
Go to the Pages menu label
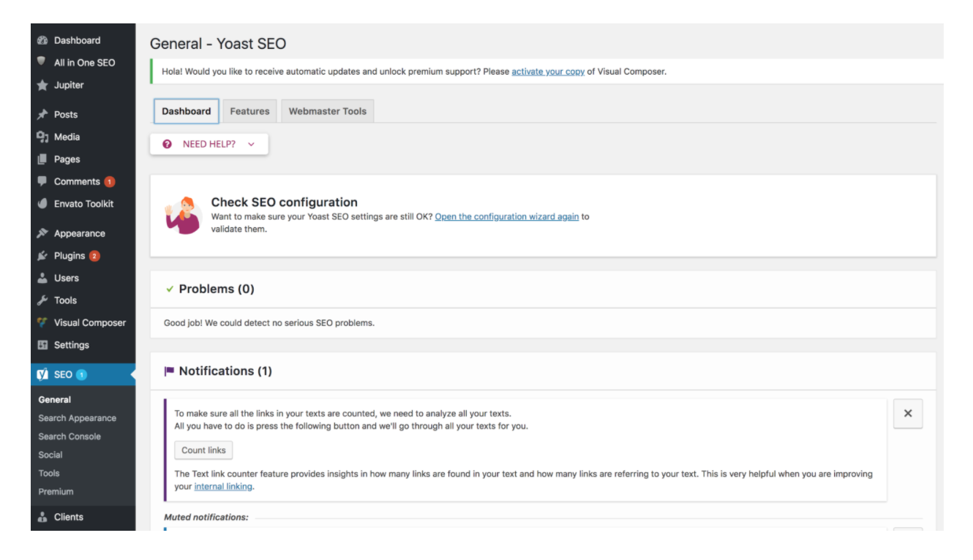click(x=67, y=159)
